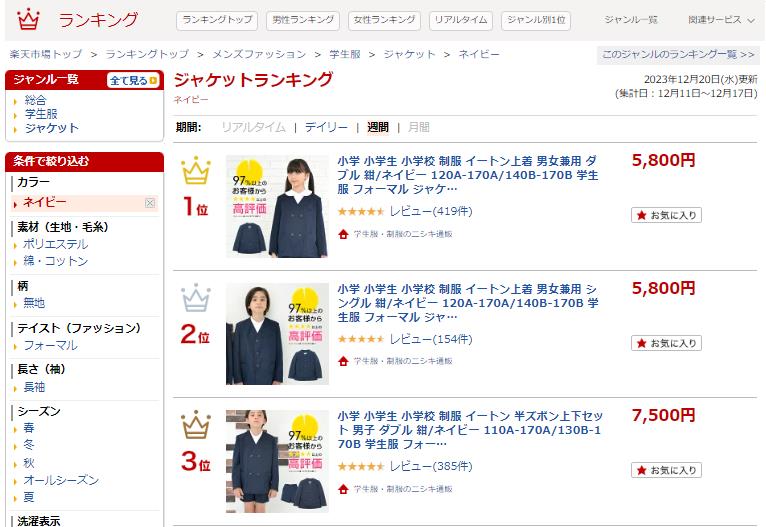Click the gold 1位 crown icon
The image size is (766, 527).
(196, 170)
